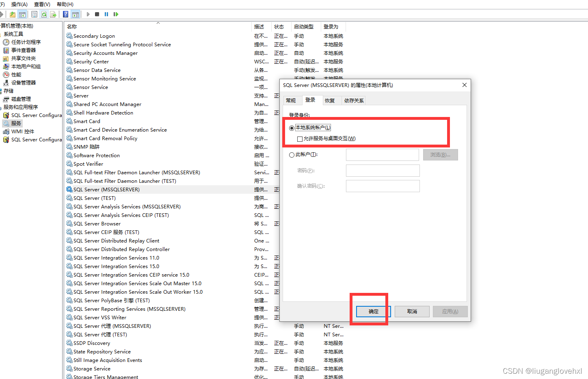Enable 允许服务与桌面交互(W) checkbox

(300, 139)
